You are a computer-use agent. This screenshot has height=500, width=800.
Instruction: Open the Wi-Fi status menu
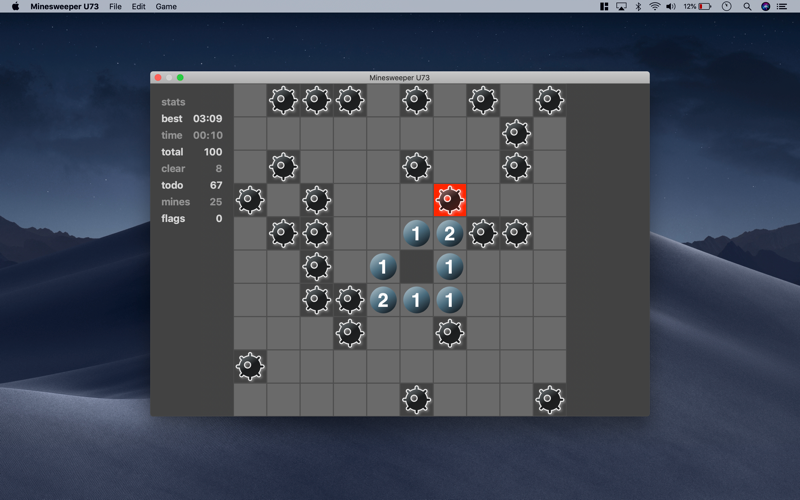[x=655, y=7]
